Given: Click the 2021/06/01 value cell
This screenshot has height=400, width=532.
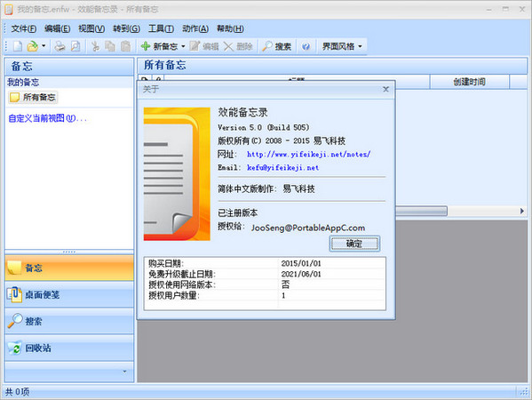Looking at the screenshot, I should click(301, 274).
